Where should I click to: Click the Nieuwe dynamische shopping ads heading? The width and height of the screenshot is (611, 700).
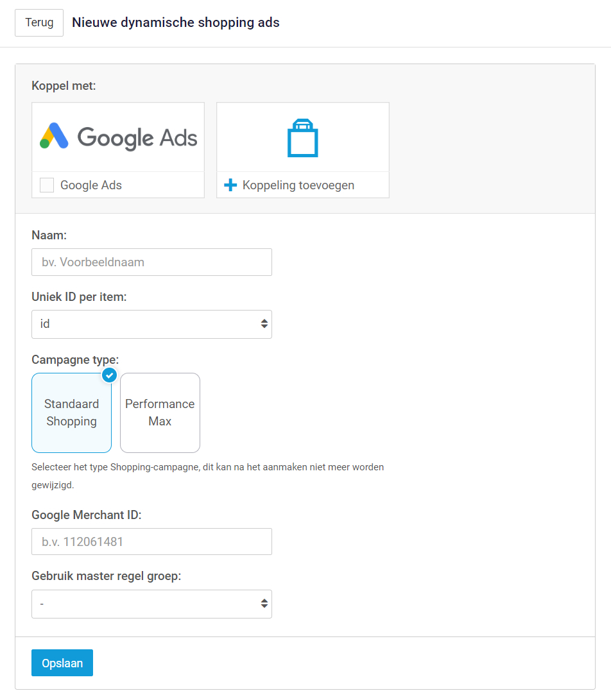(x=176, y=22)
